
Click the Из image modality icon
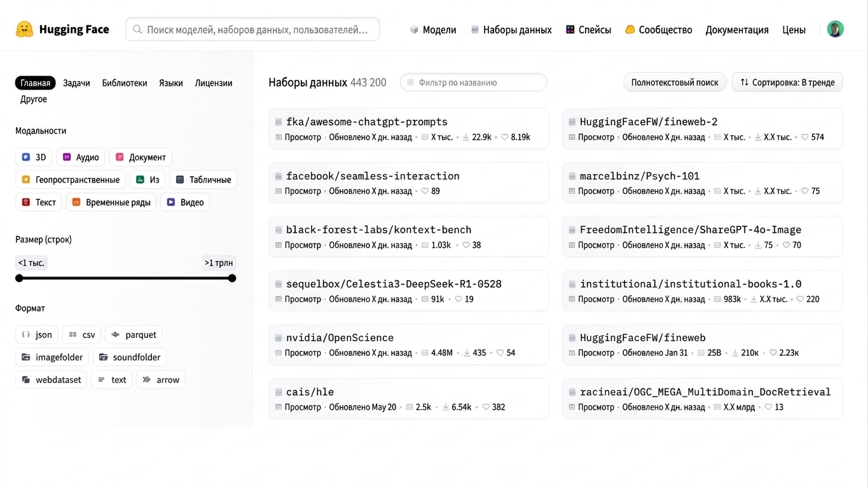click(140, 180)
